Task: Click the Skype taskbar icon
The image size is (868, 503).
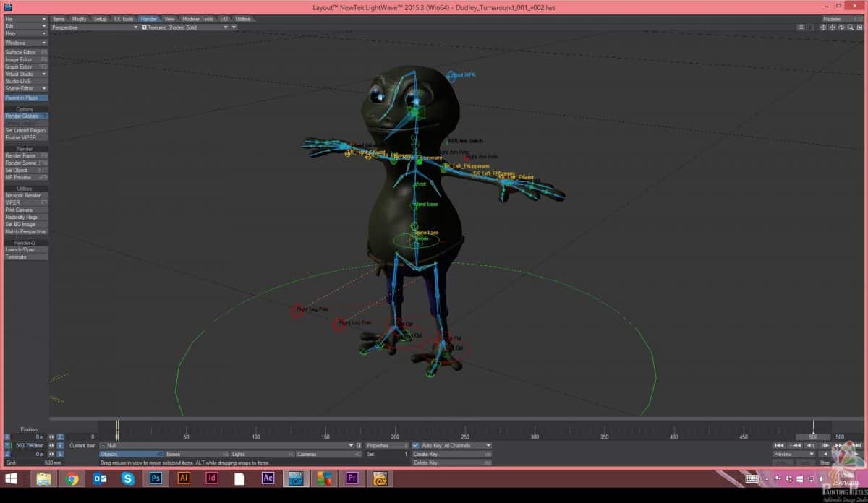Action: 127,478
